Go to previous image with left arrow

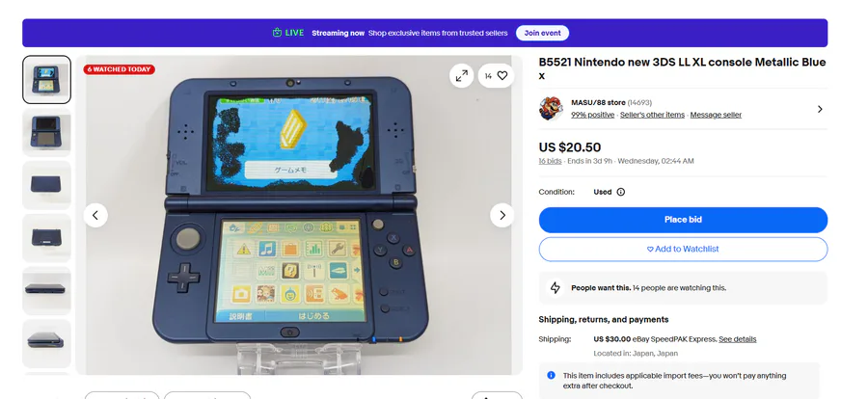(95, 215)
